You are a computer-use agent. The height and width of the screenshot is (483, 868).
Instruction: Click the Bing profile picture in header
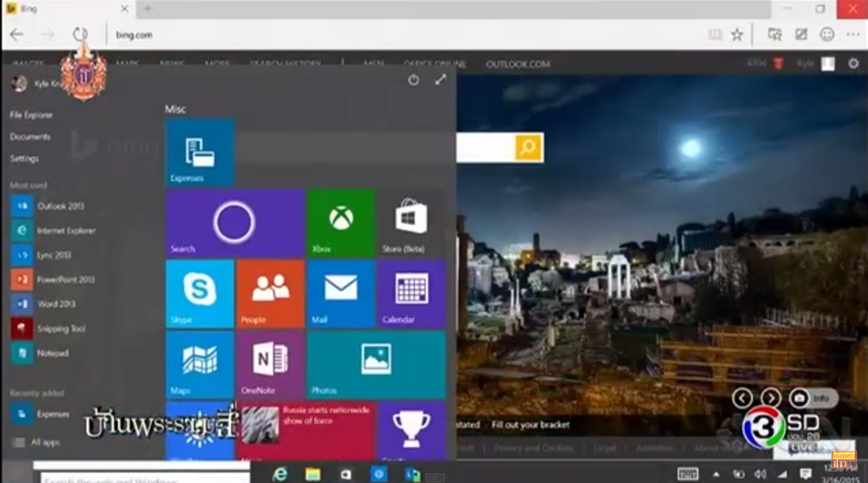[x=828, y=63]
